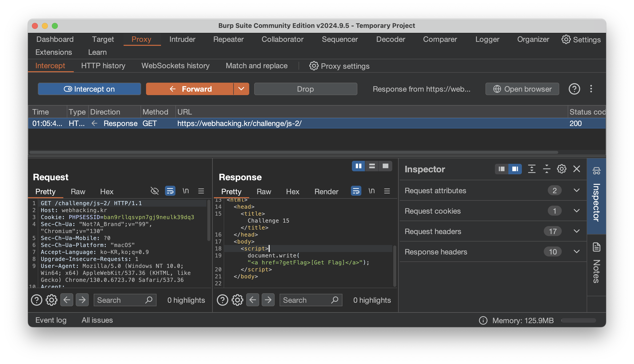This screenshot has height=364, width=634.
Task: Hide the Request panel eye-slash icon
Action: 155,191
